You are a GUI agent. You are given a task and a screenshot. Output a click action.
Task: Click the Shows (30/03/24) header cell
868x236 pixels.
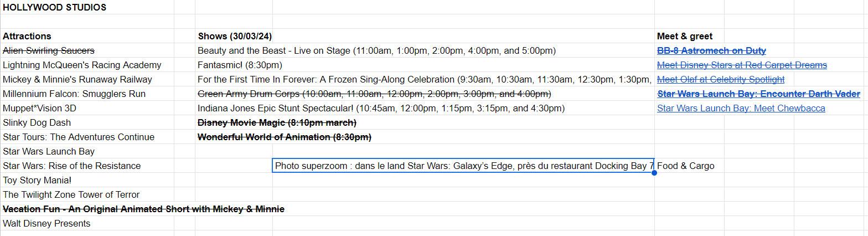235,37
